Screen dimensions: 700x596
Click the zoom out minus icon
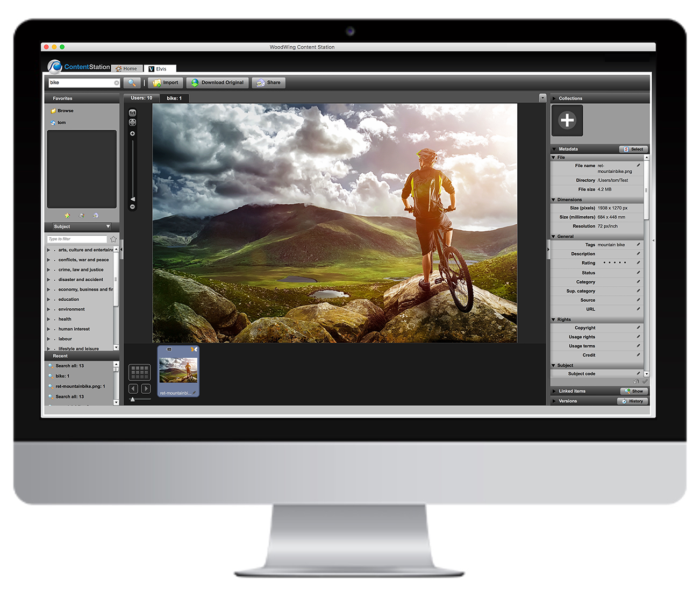pos(132,207)
